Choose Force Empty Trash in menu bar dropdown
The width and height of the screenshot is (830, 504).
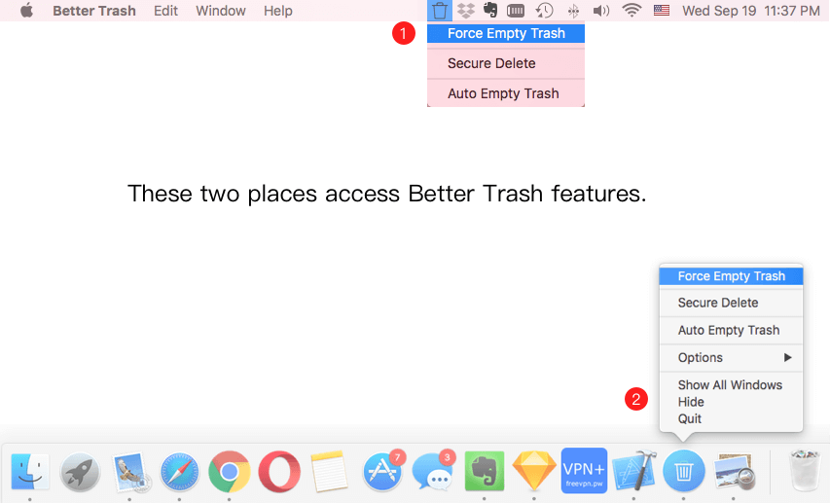click(x=506, y=33)
